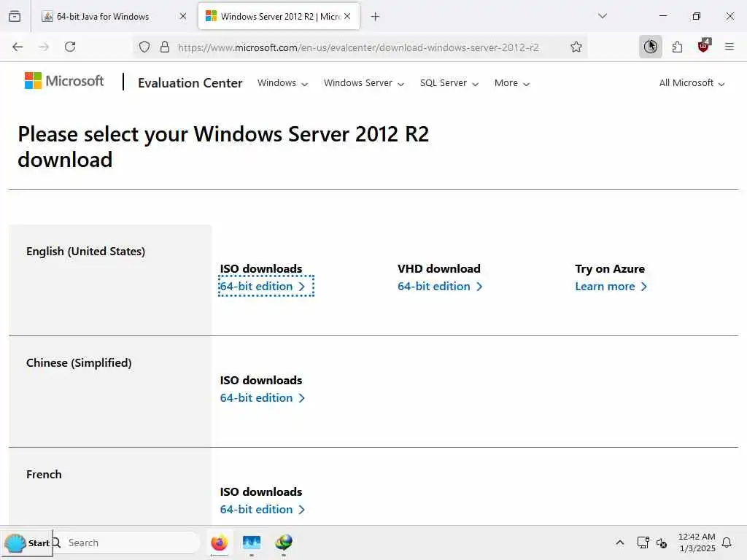Open Evaluation Center home link
747x560 pixels.
(190, 83)
